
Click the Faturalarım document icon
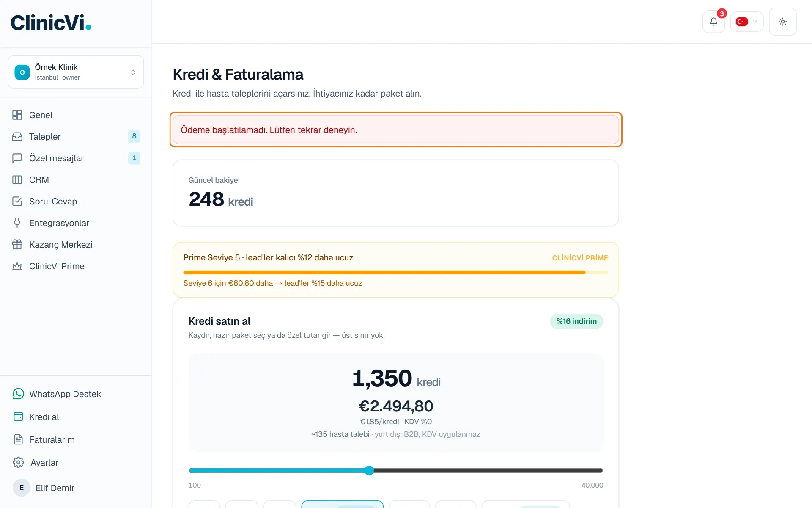coord(18,440)
